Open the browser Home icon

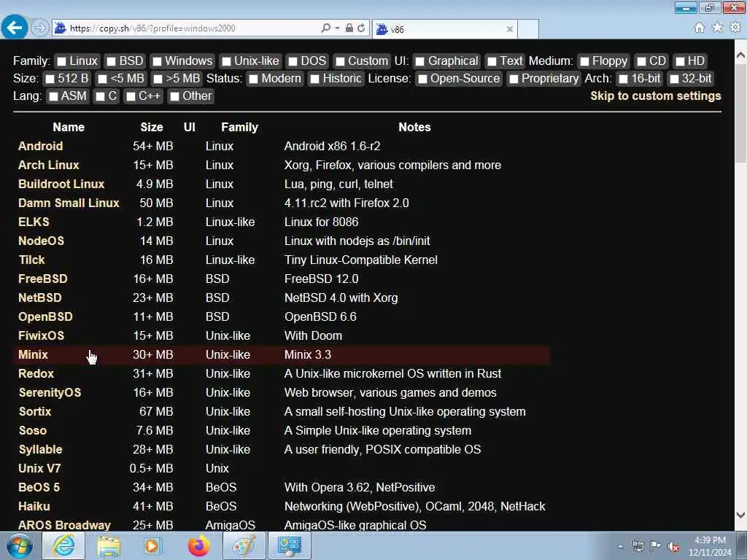pyautogui.click(x=700, y=28)
